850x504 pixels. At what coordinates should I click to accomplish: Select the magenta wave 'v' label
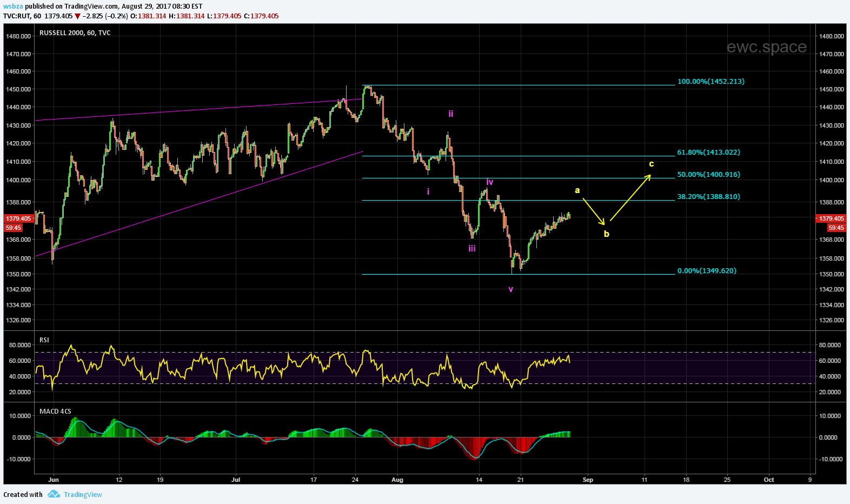pyautogui.click(x=510, y=289)
